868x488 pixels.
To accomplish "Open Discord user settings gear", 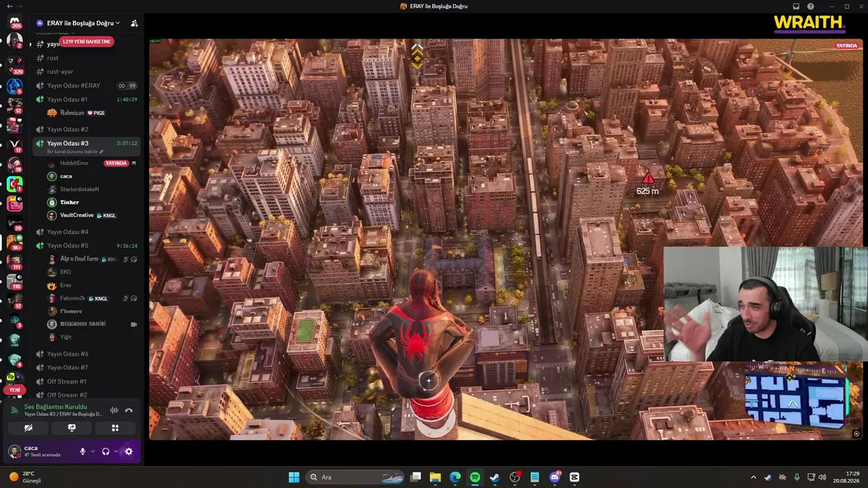I will tap(129, 451).
